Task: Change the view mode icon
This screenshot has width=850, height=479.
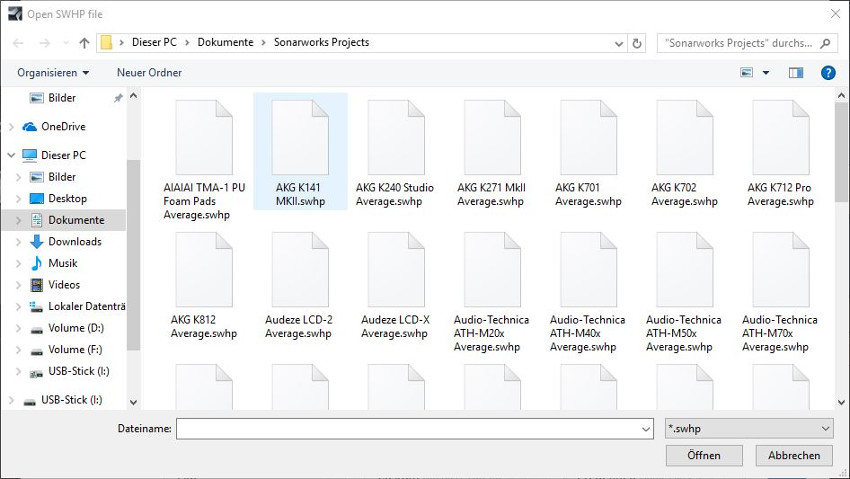Action: pos(746,73)
